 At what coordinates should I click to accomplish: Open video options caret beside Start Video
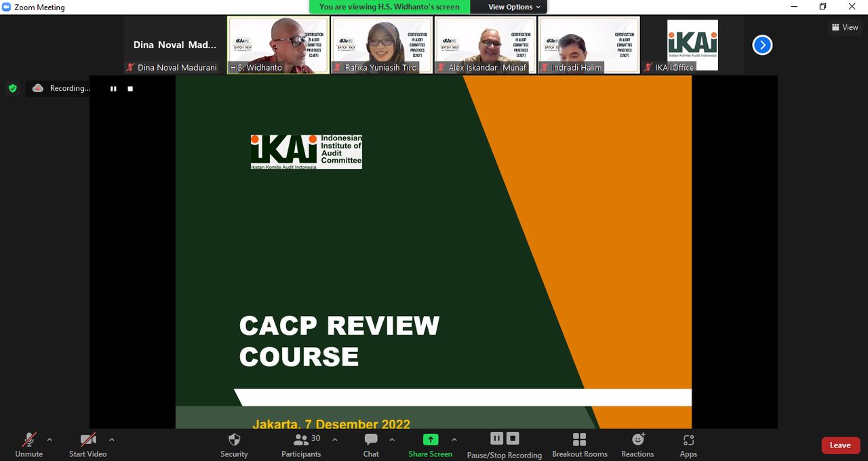pos(112,440)
